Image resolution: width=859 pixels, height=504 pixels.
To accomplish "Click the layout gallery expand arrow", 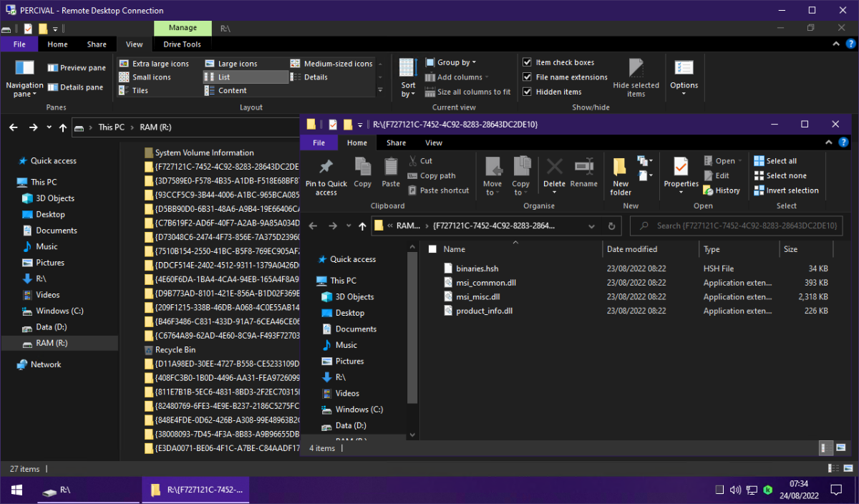I will click(379, 91).
